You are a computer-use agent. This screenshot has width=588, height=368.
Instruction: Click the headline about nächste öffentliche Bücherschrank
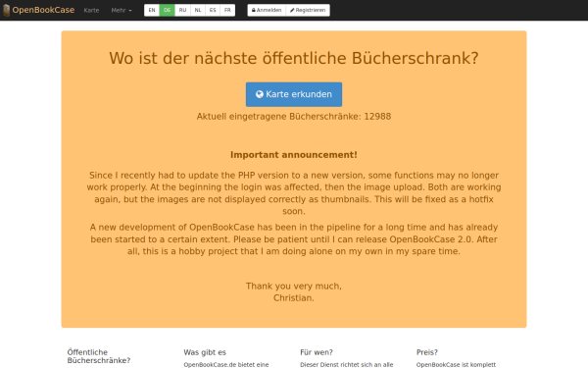click(x=294, y=58)
